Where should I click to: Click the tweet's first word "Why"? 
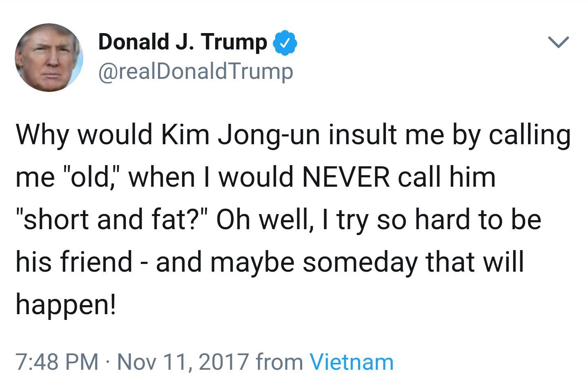click(42, 135)
